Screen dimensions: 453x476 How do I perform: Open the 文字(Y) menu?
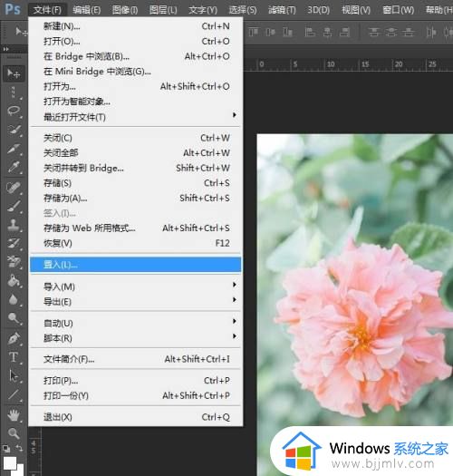203,10
